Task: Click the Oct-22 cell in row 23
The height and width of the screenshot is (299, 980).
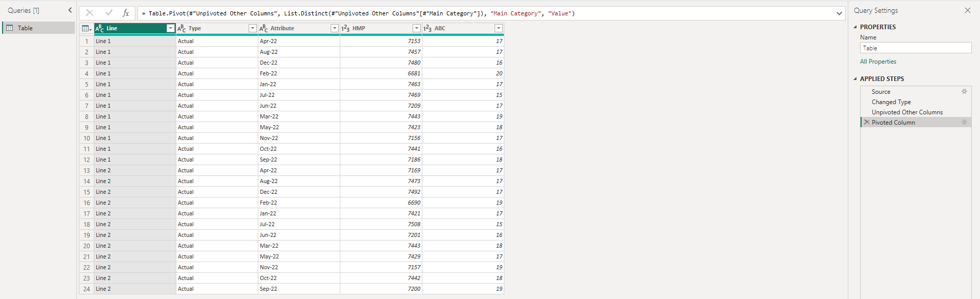Action: [299, 278]
